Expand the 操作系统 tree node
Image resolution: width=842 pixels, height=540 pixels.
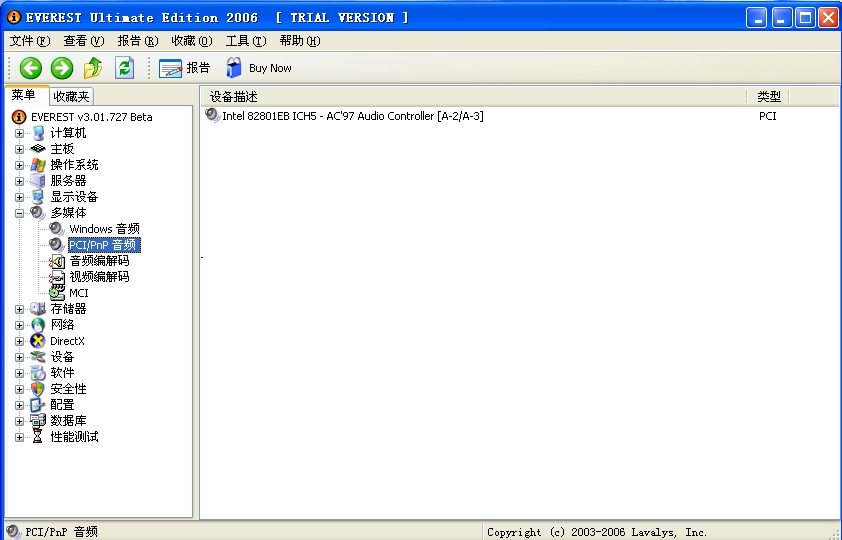[x=19, y=165]
